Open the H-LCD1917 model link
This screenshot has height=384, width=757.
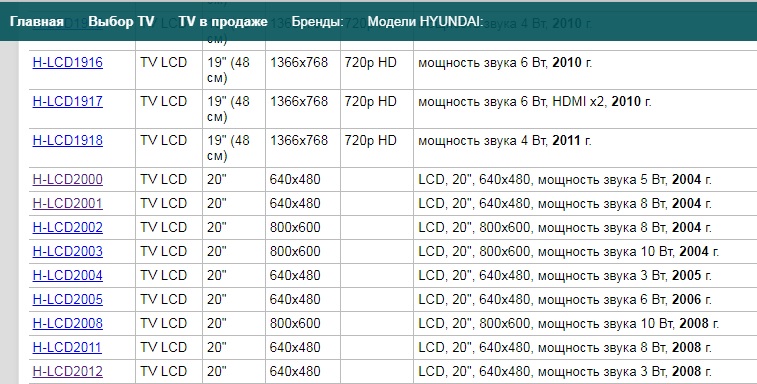(68, 101)
